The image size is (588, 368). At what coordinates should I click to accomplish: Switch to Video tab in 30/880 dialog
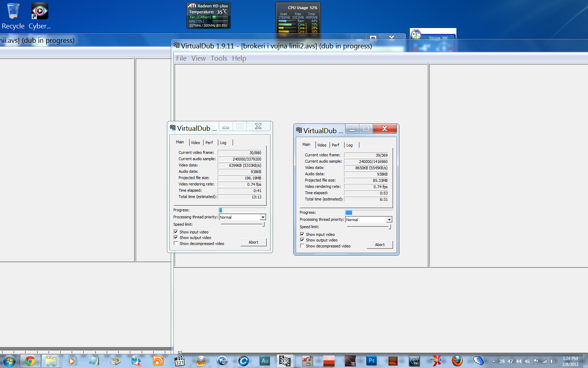pyautogui.click(x=195, y=143)
